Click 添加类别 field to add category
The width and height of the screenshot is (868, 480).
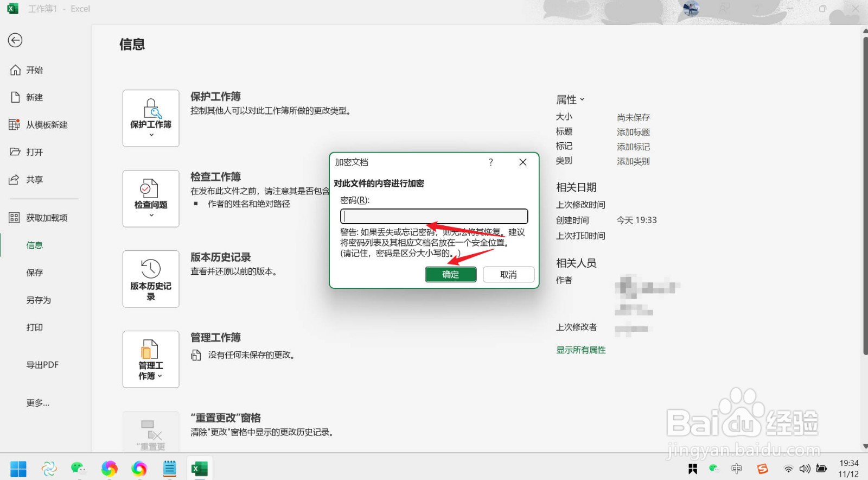633,161
